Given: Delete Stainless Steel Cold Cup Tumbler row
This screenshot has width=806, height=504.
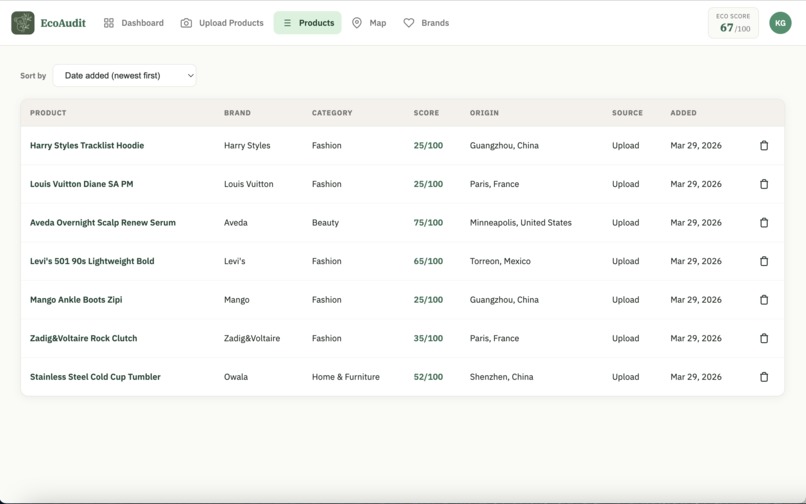Looking at the screenshot, I should tap(764, 377).
